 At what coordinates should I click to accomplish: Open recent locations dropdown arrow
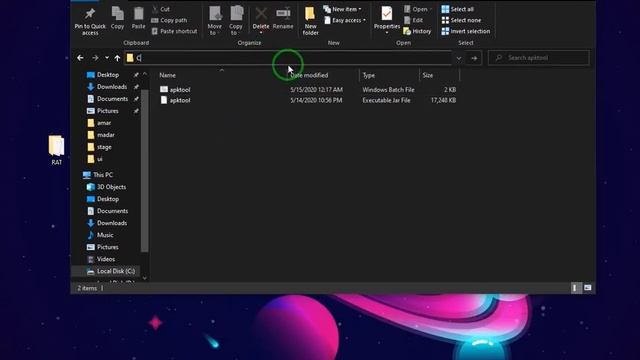pos(107,58)
